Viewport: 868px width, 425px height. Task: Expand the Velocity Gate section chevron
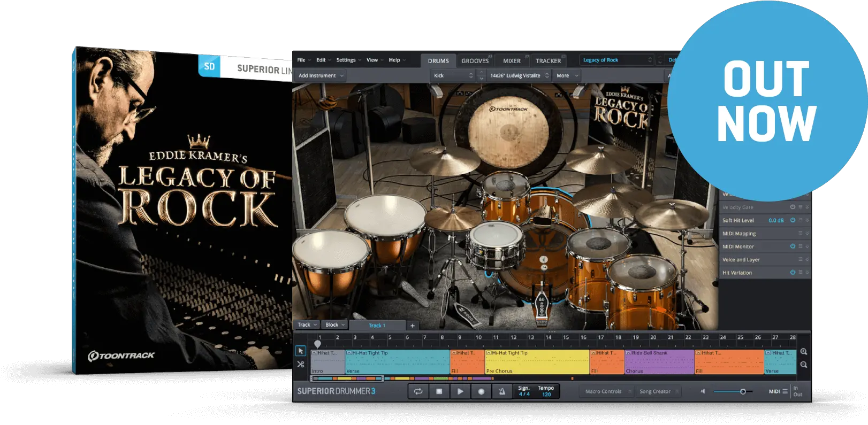pyautogui.click(x=807, y=207)
